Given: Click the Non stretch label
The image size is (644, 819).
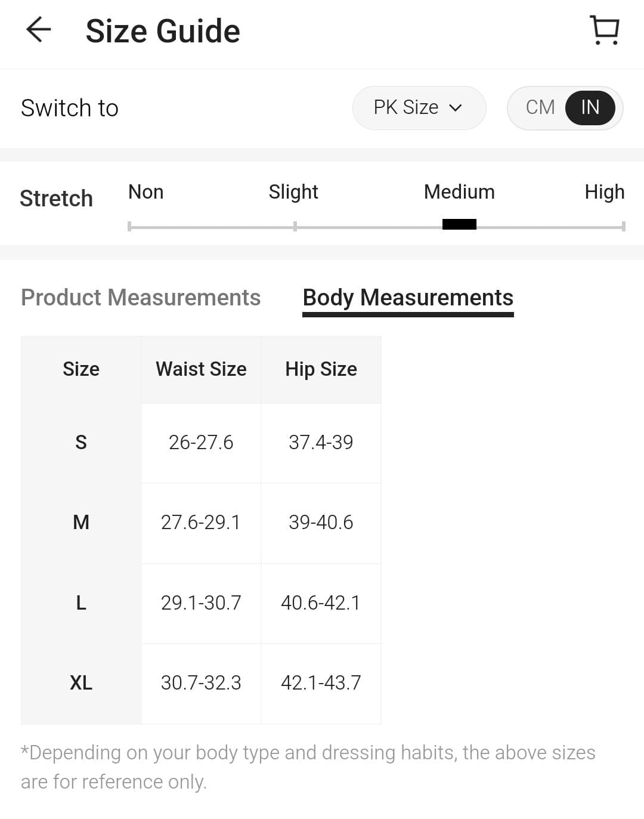Looking at the screenshot, I should [x=145, y=192].
